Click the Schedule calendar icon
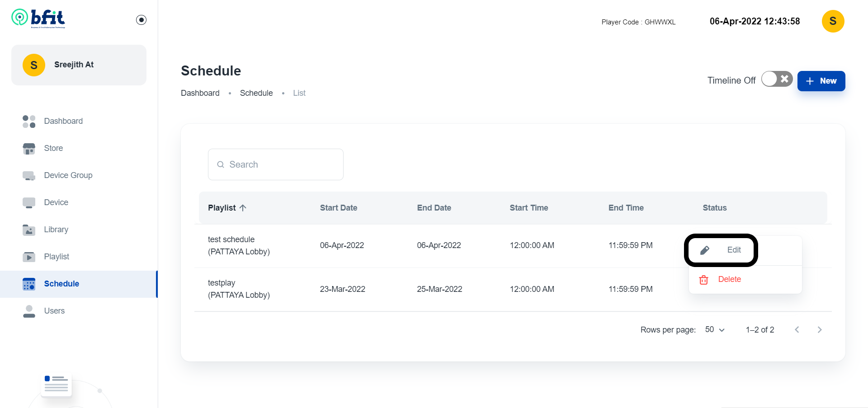Viewport: 868px width, 408px height. point(29,284)
